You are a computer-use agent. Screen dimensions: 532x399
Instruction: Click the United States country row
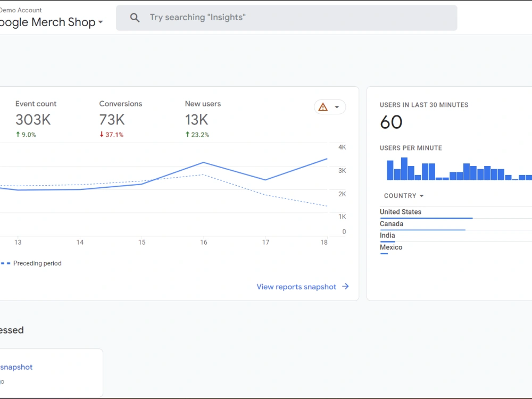click(x=456, y=212)
